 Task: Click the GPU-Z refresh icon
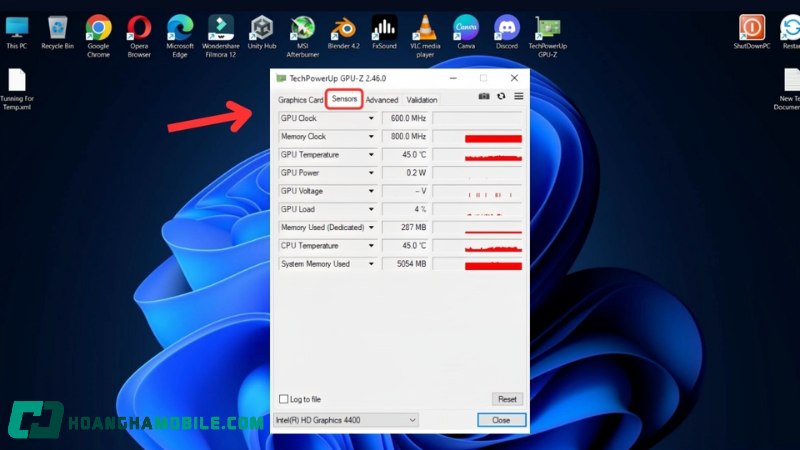pyautogui.click(x=501, y=96)
